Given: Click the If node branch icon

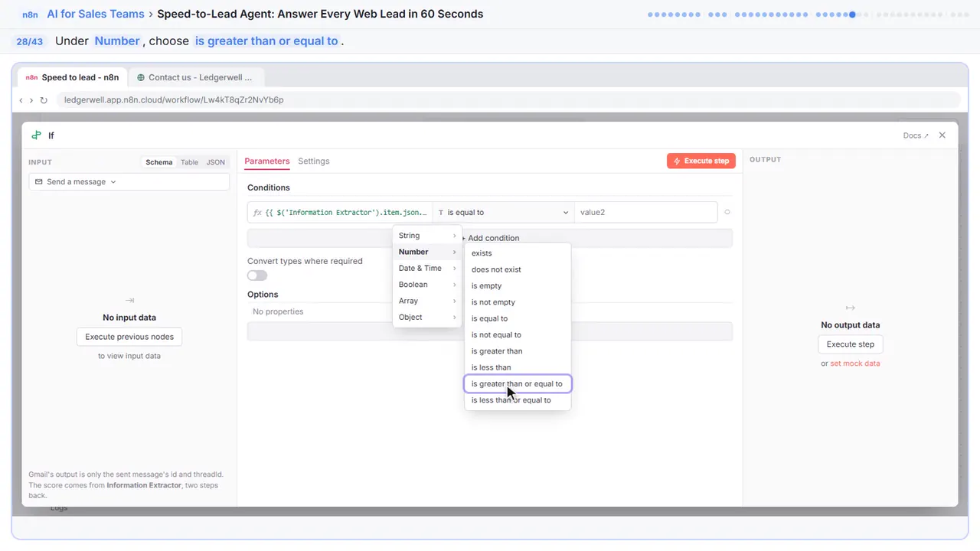Looking at the screenshot, I should click(x=36, y=135).
